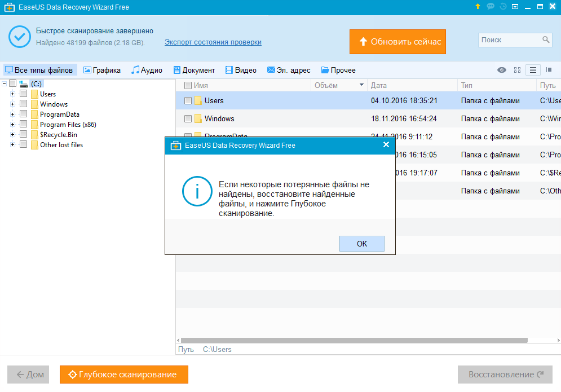
Task: Tick the Windows row checkbox in file list
Action: pos(188,119)
